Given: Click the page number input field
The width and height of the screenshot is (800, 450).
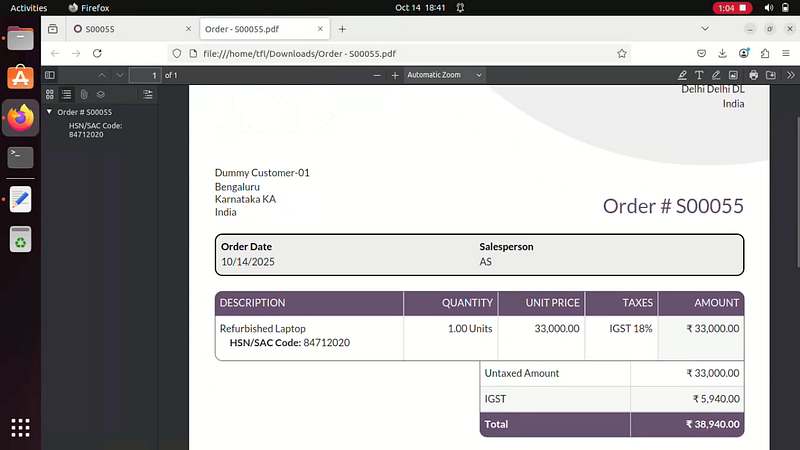Looking at the screenshot, I should 144,75.
